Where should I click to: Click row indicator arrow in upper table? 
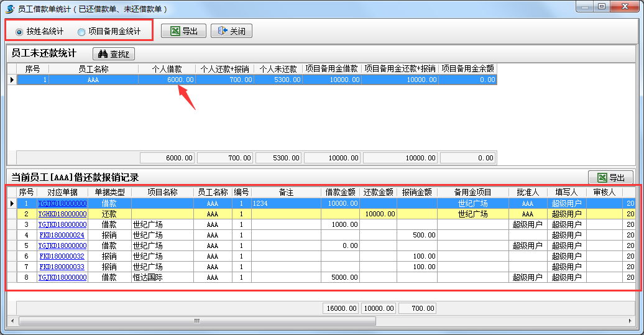coord(11,80)
